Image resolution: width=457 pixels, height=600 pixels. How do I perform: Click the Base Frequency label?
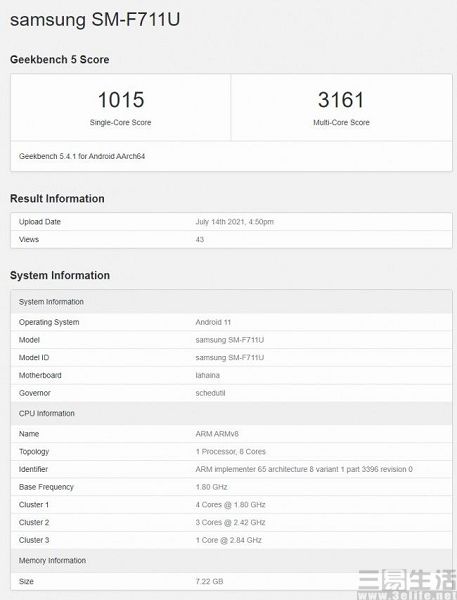coord(46,487)
